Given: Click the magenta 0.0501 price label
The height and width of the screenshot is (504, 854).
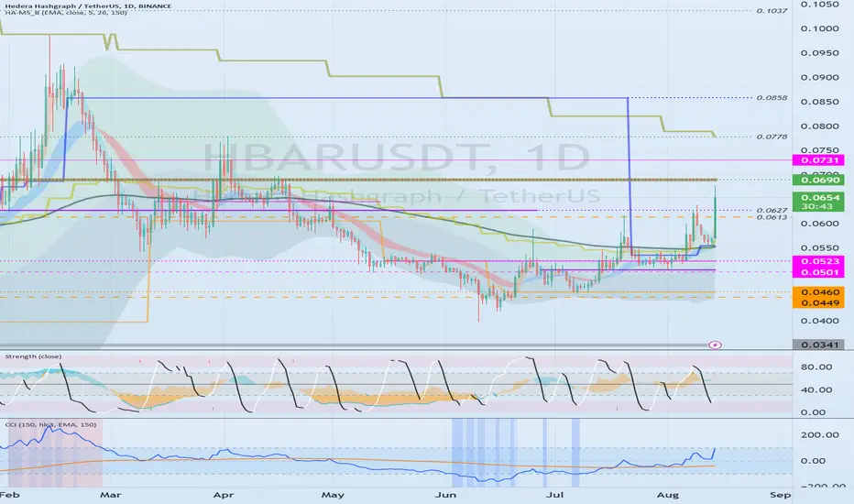Looking at the screenshot, I should [x=818, y=272].
